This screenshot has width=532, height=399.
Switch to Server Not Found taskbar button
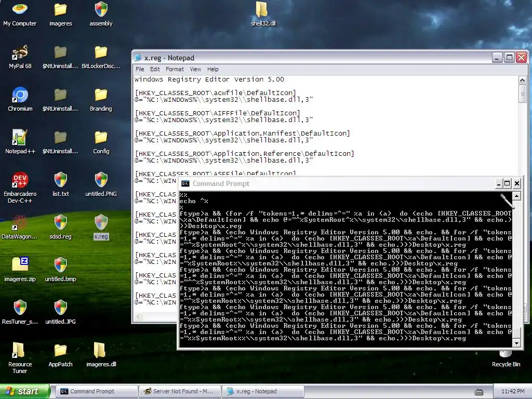(179, 391)
